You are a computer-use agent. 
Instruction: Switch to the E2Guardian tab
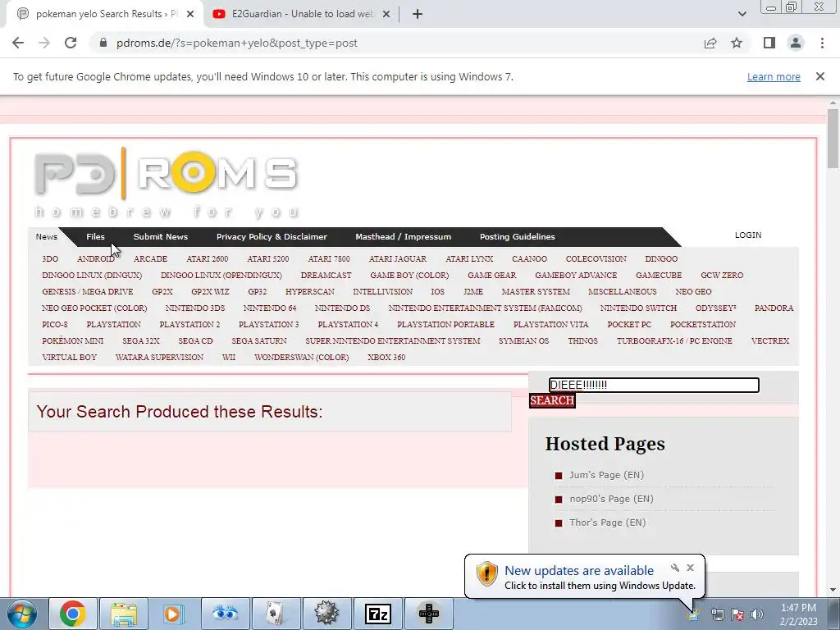(x=302, y=14)
